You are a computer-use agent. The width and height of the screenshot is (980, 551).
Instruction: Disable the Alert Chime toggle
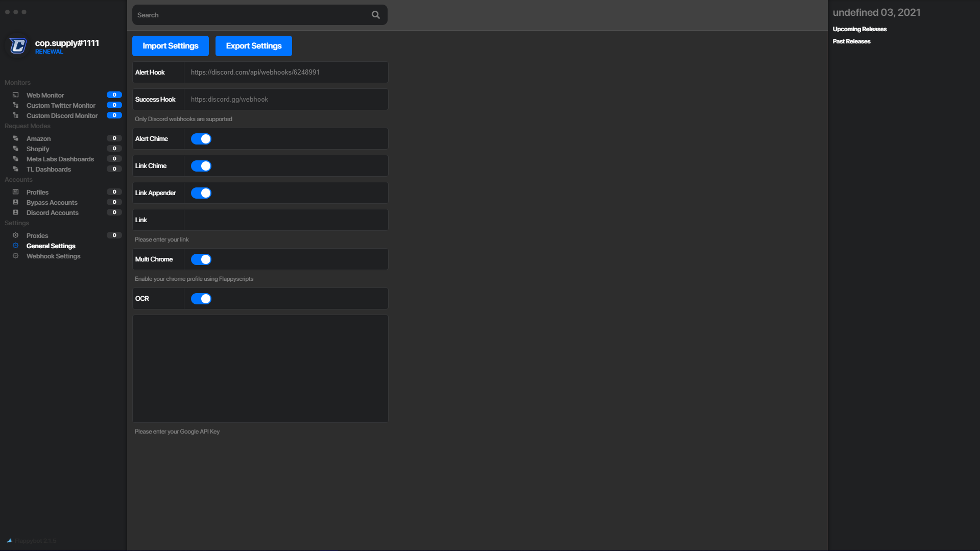[x=201, y=139]
